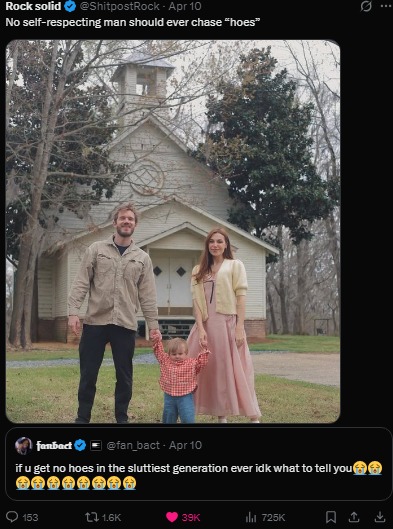The image size is (393, 529).
Task: Click fanbact's blue verified badge
Action: click(x=80, y=445)
